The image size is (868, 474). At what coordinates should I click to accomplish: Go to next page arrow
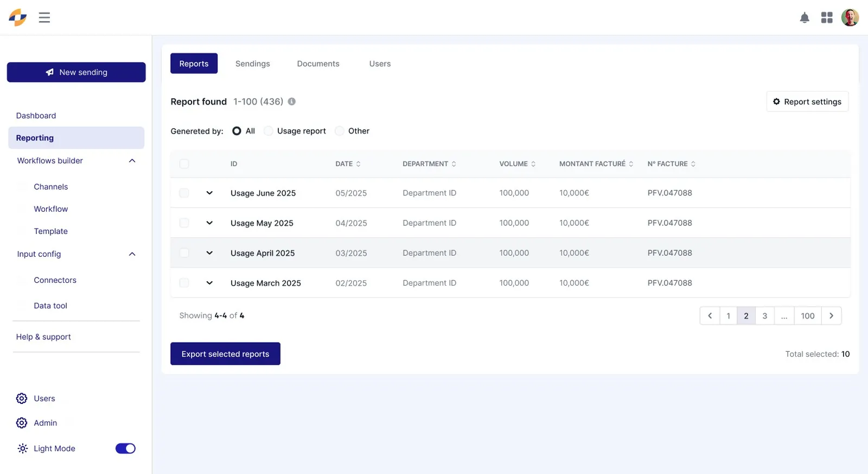click(x=831, y=316)
